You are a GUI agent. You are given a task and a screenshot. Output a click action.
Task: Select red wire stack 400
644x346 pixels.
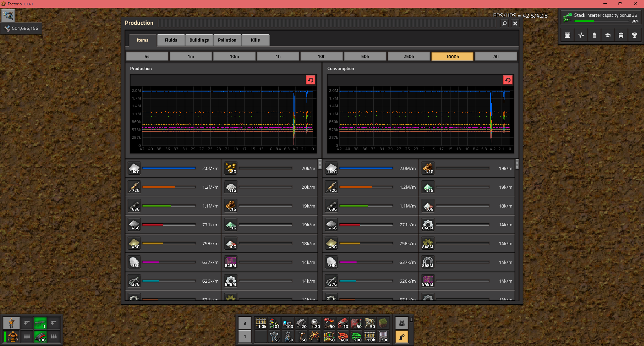(x=343, y=337)
